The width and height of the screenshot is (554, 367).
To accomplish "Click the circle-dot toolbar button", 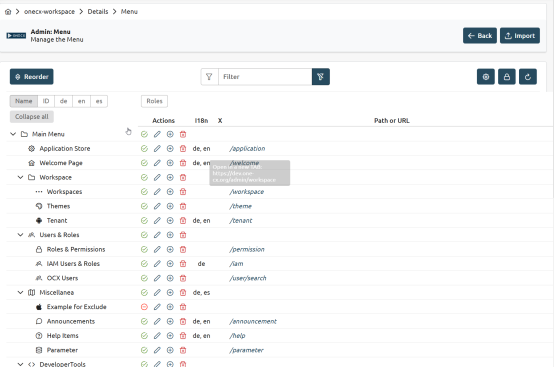I will [x=486, y=77].
